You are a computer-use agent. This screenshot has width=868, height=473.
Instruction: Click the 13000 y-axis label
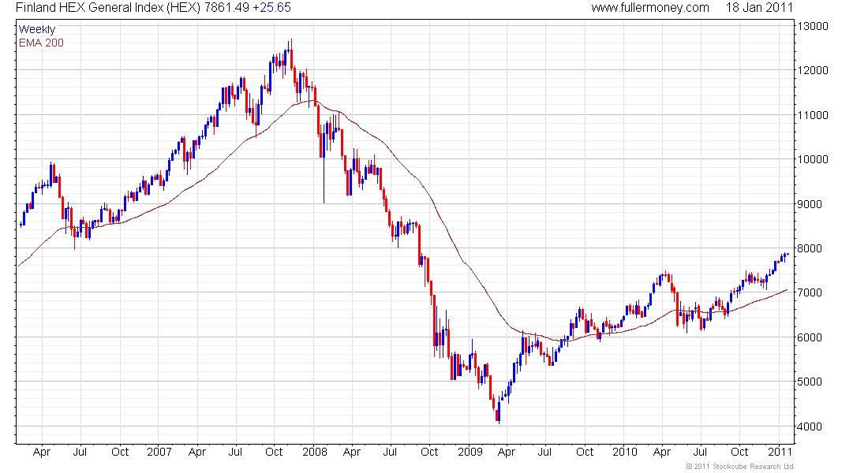click(x=814, y=26)
